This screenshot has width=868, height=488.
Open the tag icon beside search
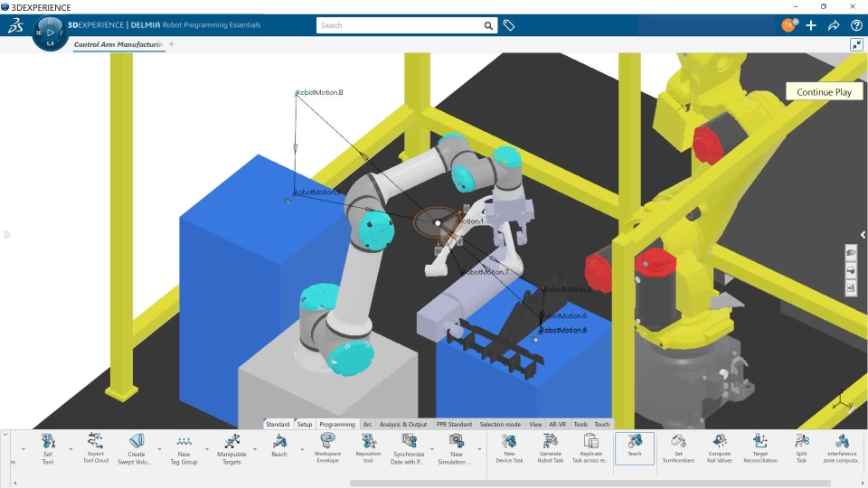click(509, 25)
